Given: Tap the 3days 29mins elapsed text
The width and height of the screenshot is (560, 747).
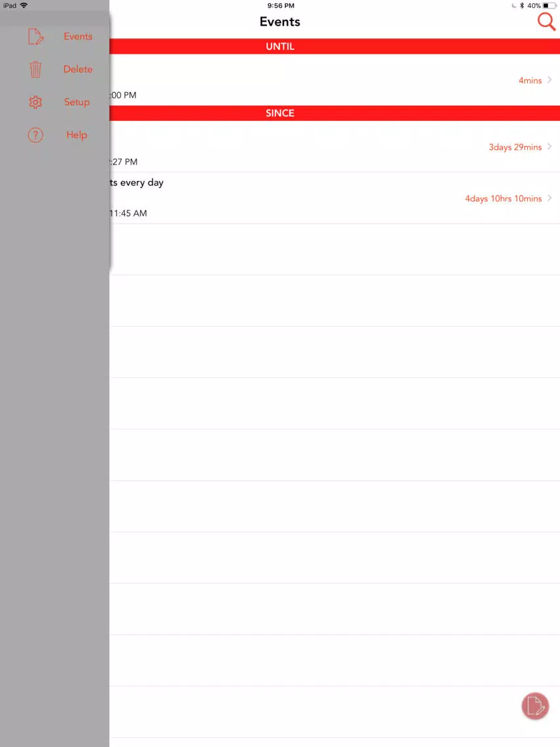Looking at the screenshot, I should pyautogui.click(x=515, y=147).
